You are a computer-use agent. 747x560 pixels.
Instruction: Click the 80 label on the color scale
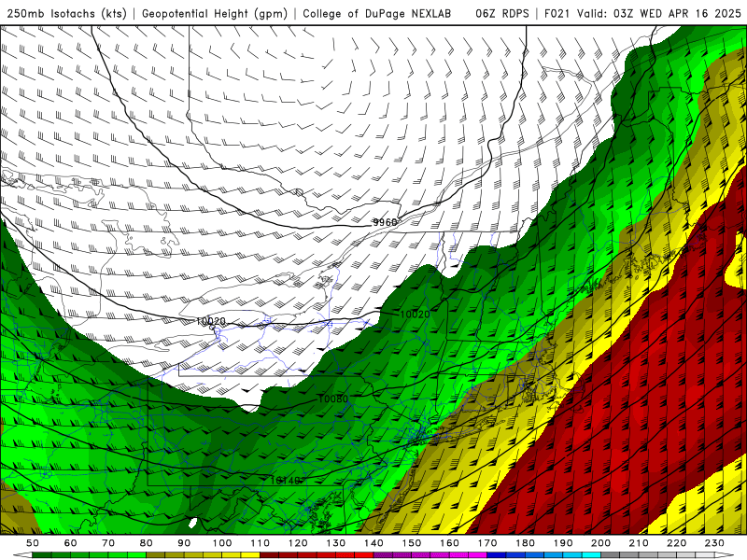point(147,543)
